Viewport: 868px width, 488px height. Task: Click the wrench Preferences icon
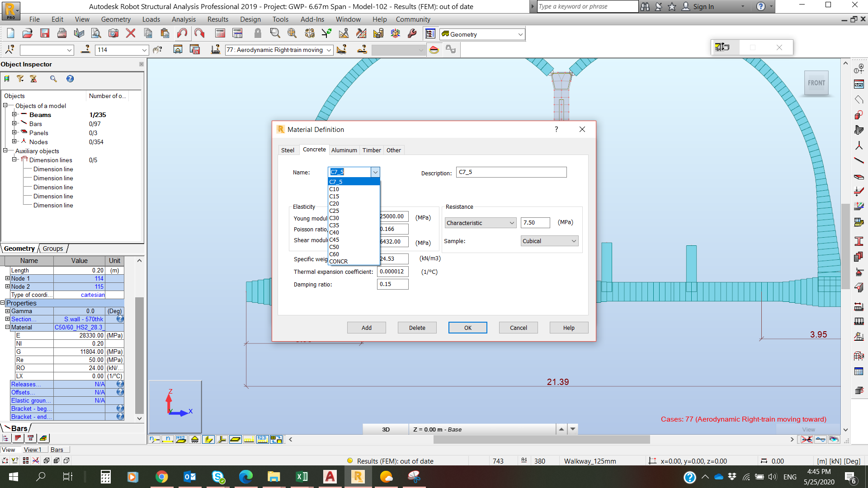tap(412, 33)
